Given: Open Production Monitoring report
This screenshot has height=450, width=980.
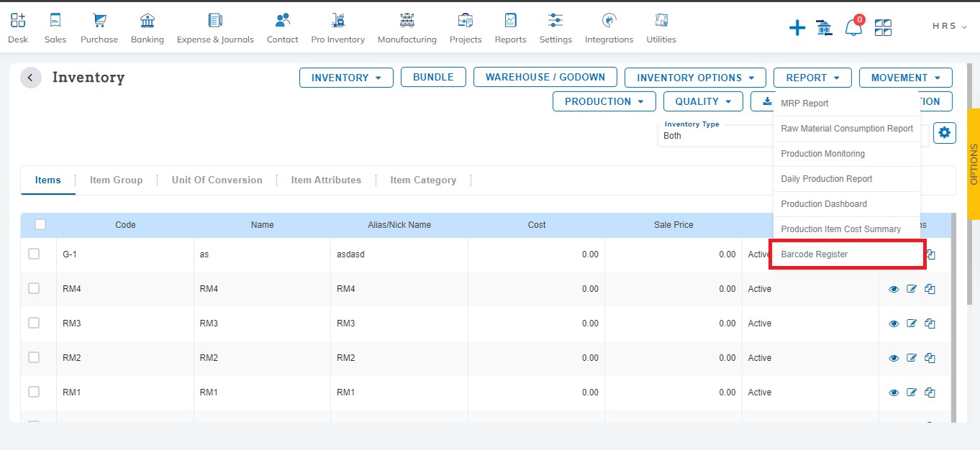Looking at the screenshot, I should [x=847, y=154].
